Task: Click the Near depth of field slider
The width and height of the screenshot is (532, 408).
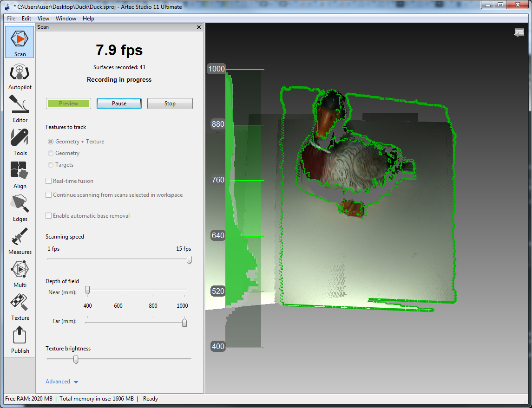Action: pyautogui.click(x=87, y=290)
